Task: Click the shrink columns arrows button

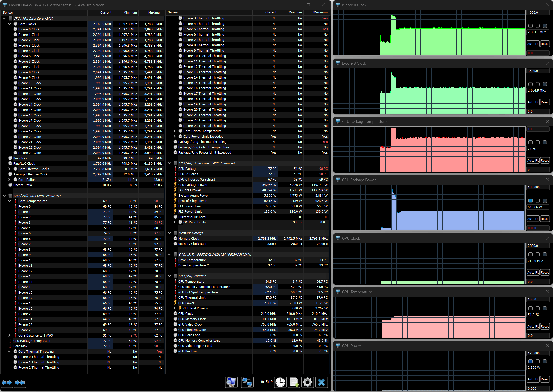Action: pos(20,383)
